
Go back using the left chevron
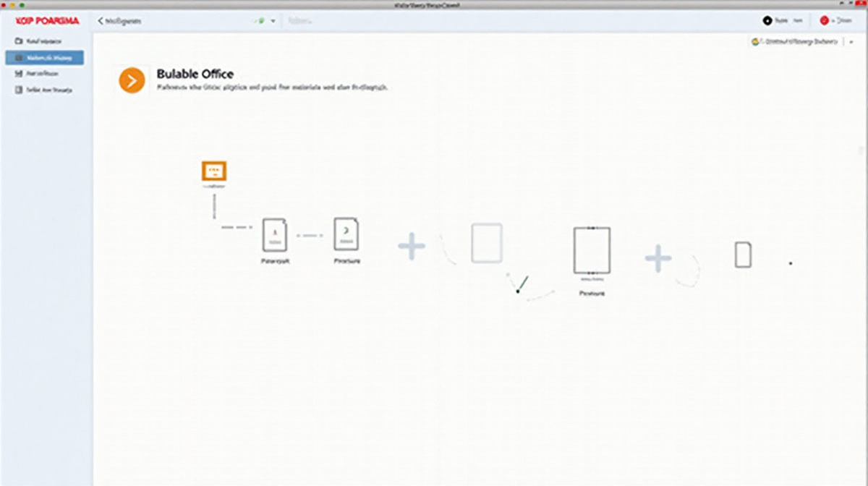[x=101, y=22]
